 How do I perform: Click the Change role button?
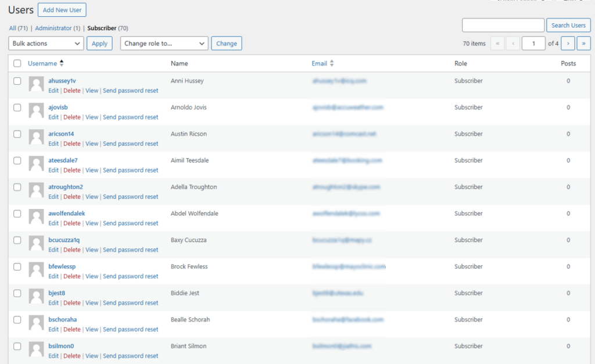coord(227,43)
